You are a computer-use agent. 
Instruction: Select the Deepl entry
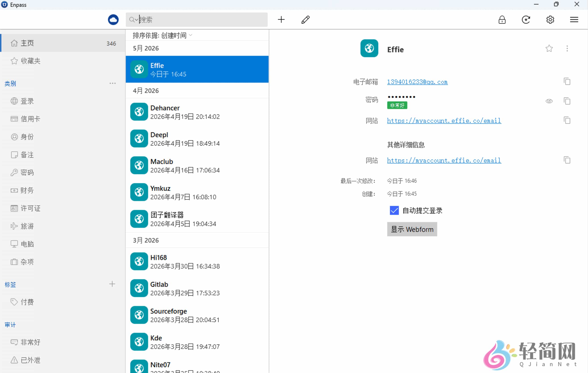tap(197, 139)
